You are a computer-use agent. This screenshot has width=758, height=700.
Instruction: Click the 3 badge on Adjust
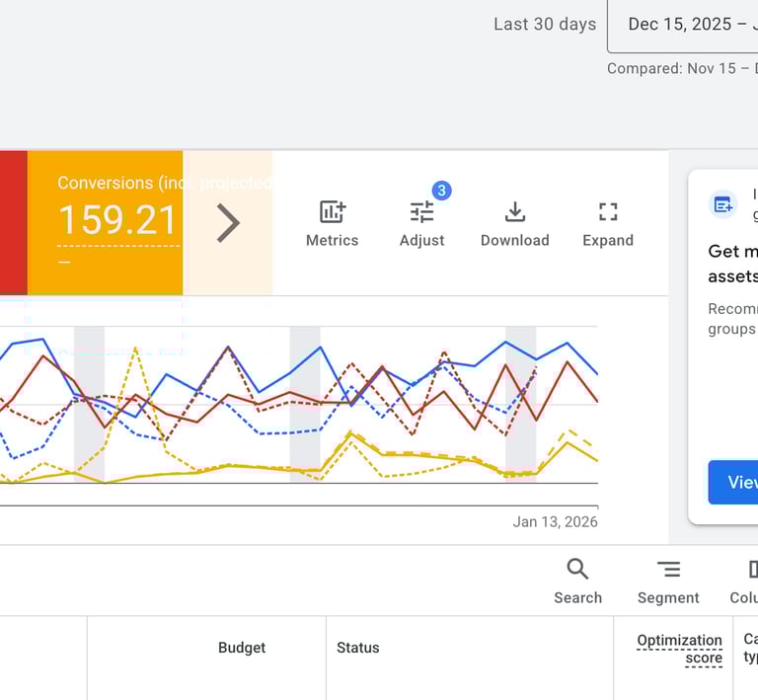point(441,190)
